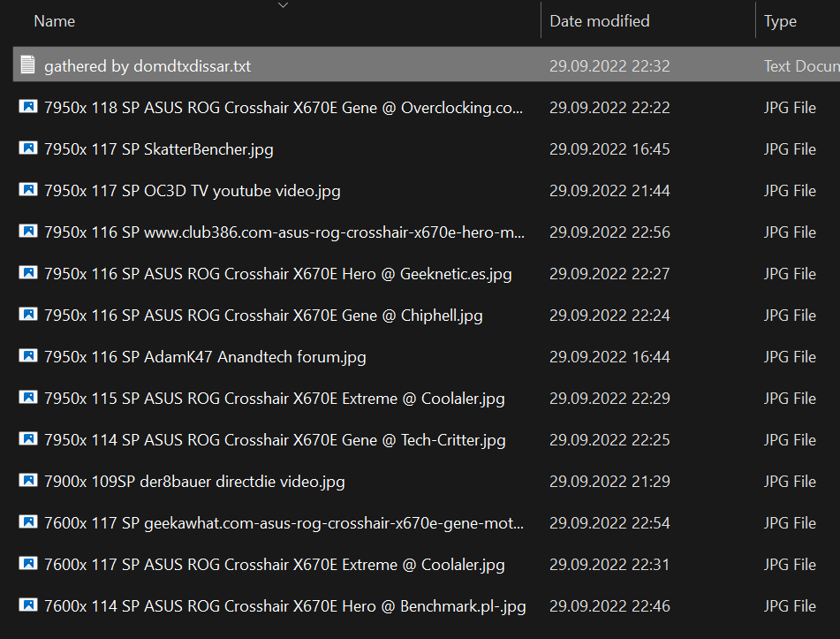840x639 pixels.
Task: Select 7950x 117 SP SkatterBencher.jpg
Action: (x=159, y=149)
